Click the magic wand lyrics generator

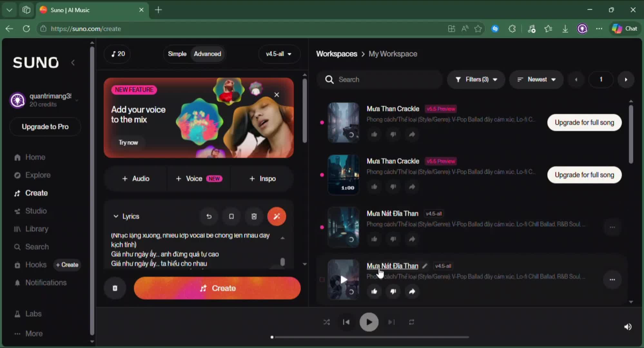coord(277,217)
